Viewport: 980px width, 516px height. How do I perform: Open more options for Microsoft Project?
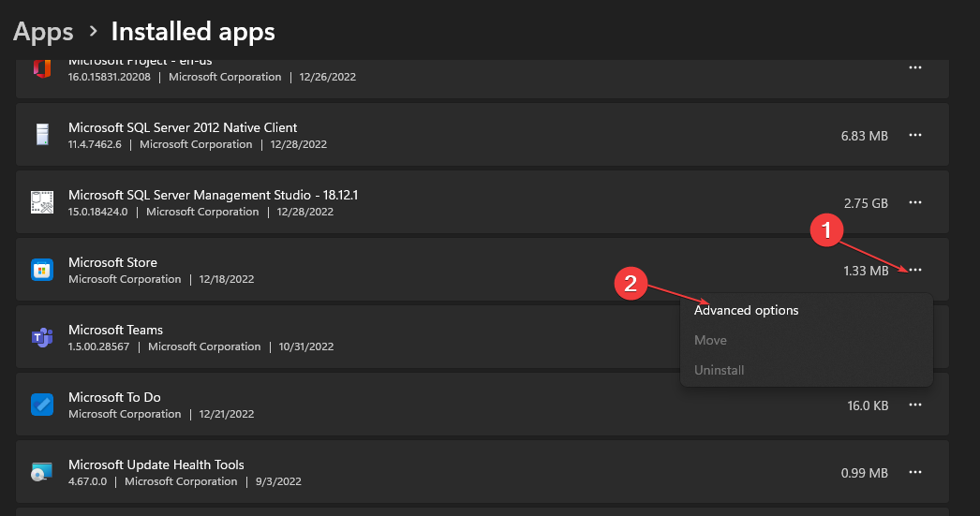[915, 67]
